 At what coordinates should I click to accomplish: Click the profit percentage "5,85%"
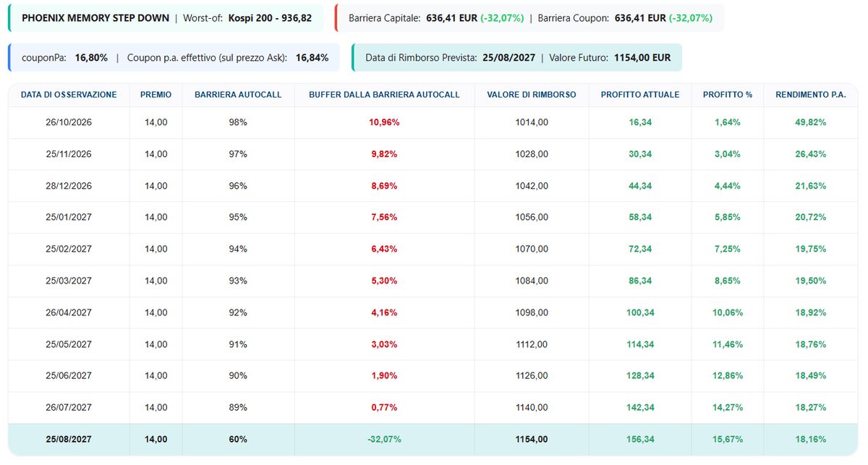728,218
